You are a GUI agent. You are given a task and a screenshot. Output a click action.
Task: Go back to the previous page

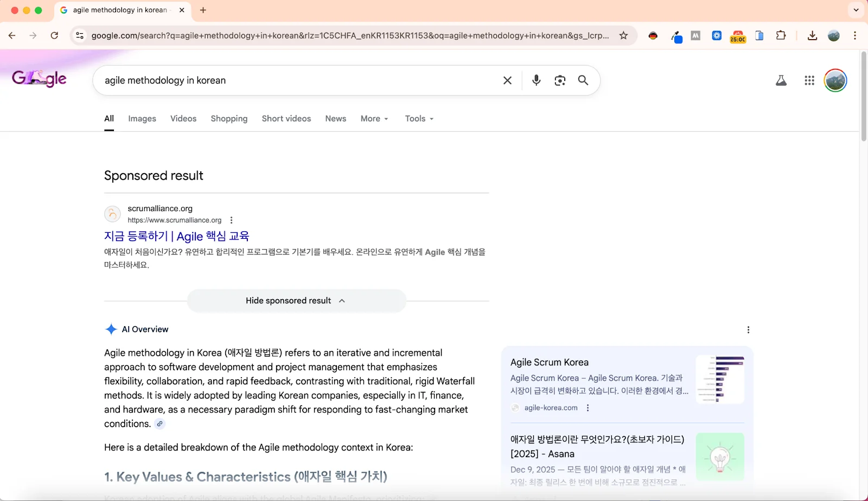tap(12, 35)
